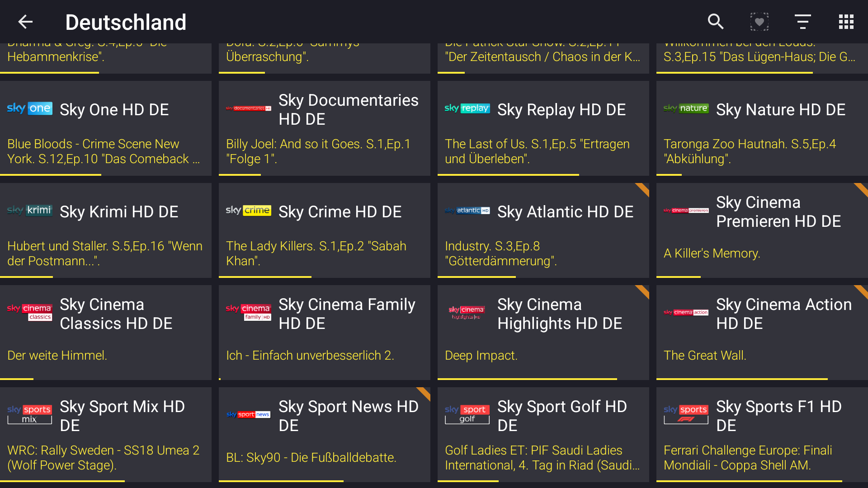The height and width of the screenshot is (488, 868).
Task: Click the Sky Sport Golf logo
Action: (467, 414)
